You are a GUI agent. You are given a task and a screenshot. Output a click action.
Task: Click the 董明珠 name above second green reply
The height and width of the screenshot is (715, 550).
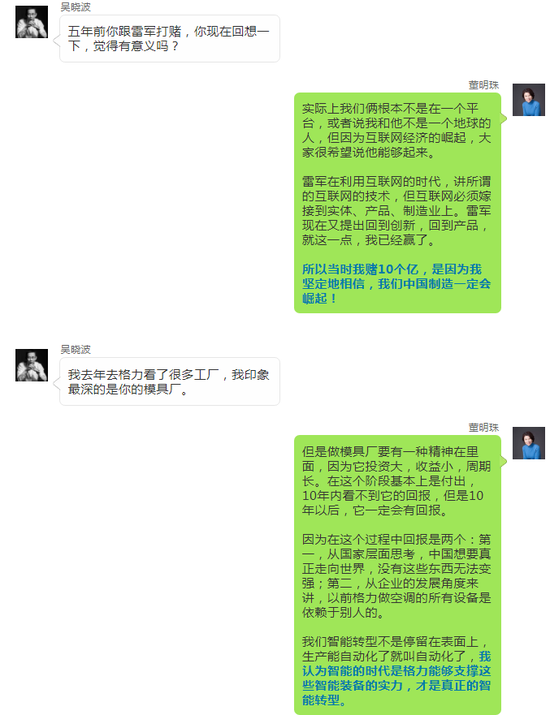pos(483,427)
